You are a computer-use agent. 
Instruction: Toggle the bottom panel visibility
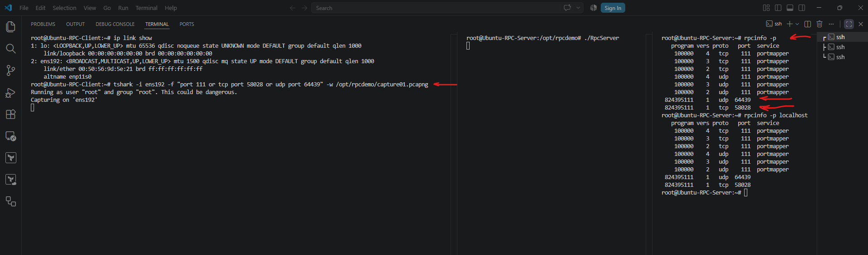coord(790,8)
